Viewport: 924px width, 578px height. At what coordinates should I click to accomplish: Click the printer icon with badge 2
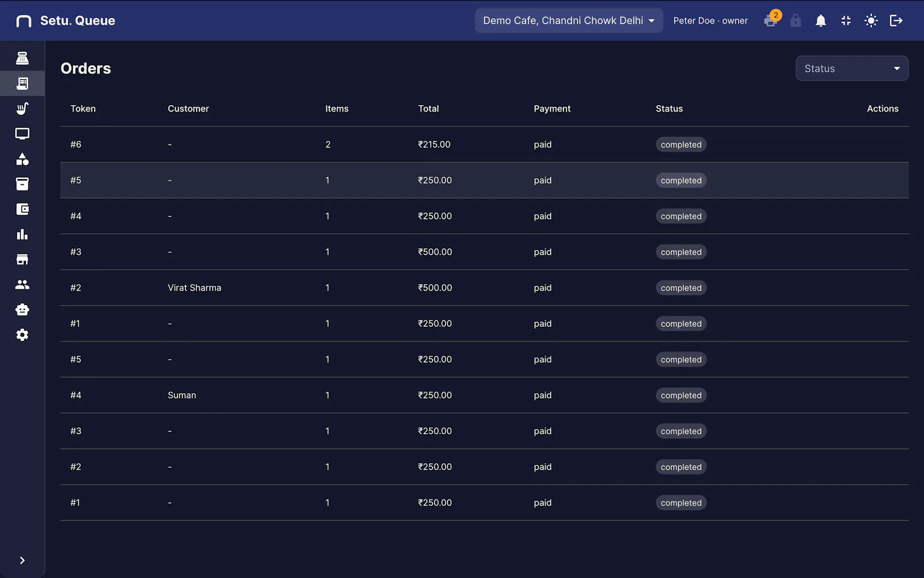[771, 20]
